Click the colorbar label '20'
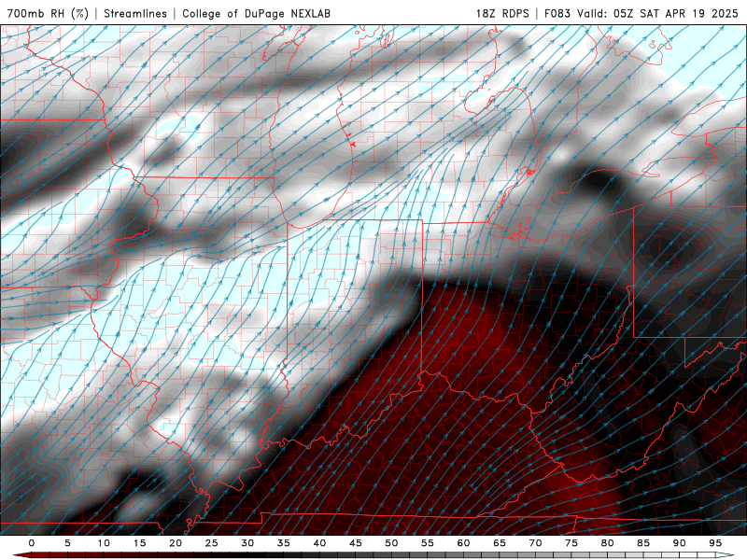 pyautogui.click(x=176, y=543)
